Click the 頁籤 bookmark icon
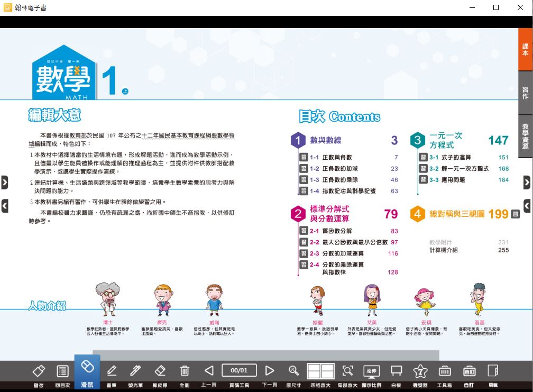Image resolution: width=533 pixels, height=392 pixels. 493,371
